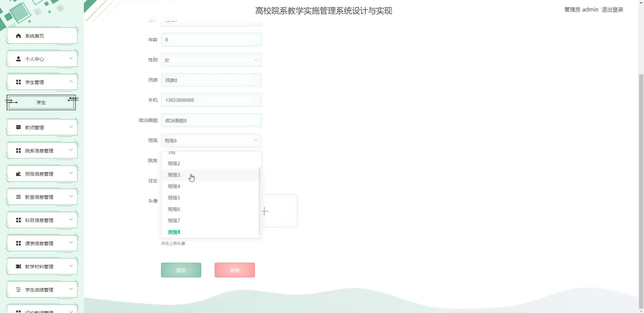Collapse the 学生管理 menu chevron

pyautogui.click(x=71, y=81)
